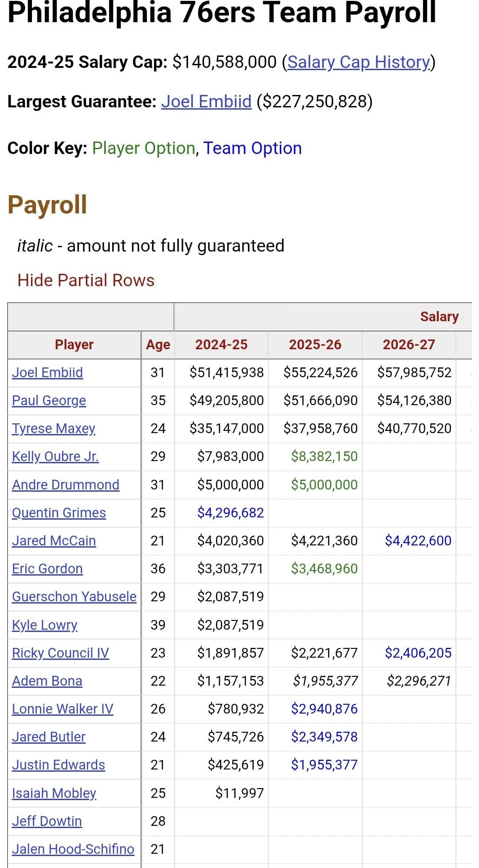Open Guerschon Yabusele's profile link
479x868 pixels.
coord(74,596)
